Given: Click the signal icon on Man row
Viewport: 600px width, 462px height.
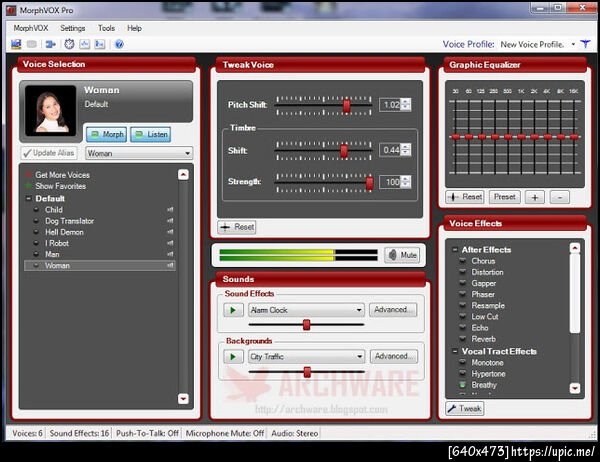Looking at the screenshot, I should [x=170, y=254].
